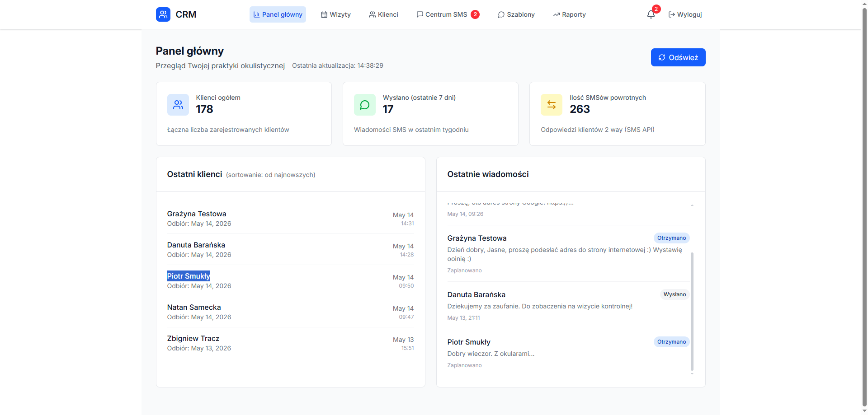Open client Danuta Barańska in Ostatni klienci

(x=290, y=250)
